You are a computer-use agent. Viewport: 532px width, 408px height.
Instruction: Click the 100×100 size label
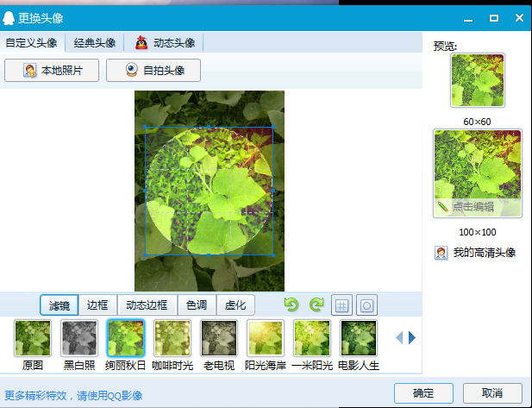point(478,232)
